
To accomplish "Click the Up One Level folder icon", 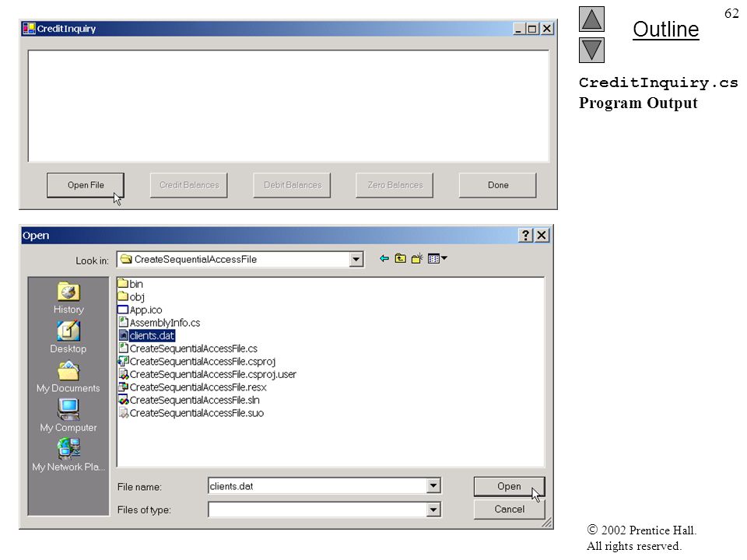I will (400, 258).
